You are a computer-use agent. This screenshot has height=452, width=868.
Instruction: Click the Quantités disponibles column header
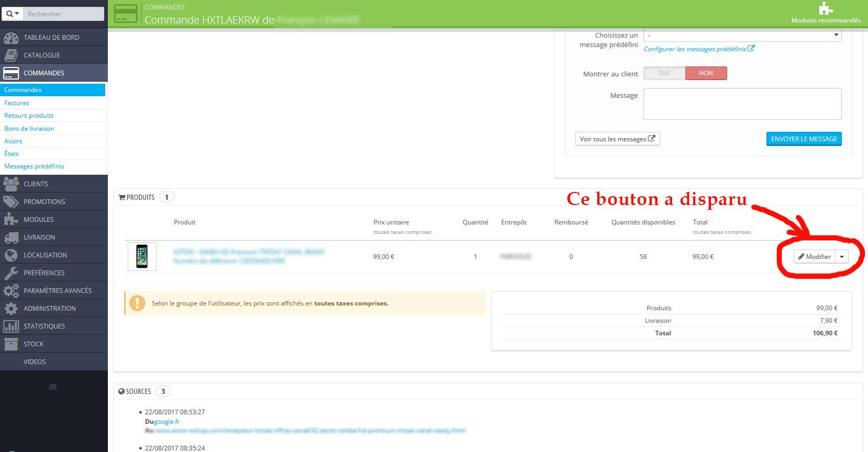coord(643,222)
